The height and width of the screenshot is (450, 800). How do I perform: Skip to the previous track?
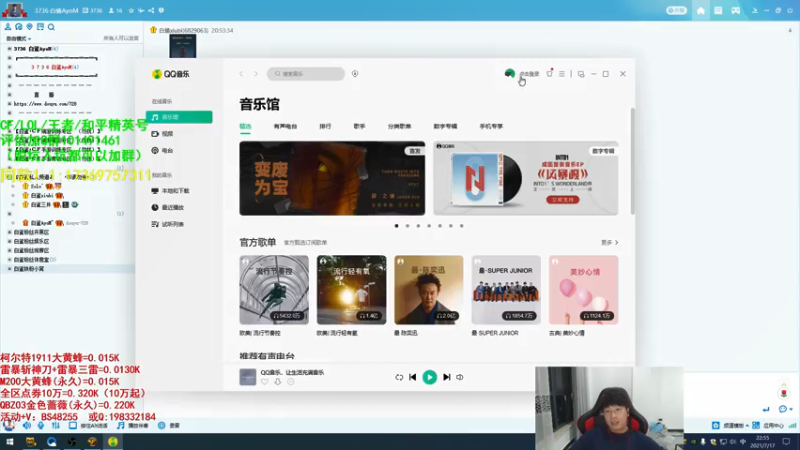(x=413, y=377)
